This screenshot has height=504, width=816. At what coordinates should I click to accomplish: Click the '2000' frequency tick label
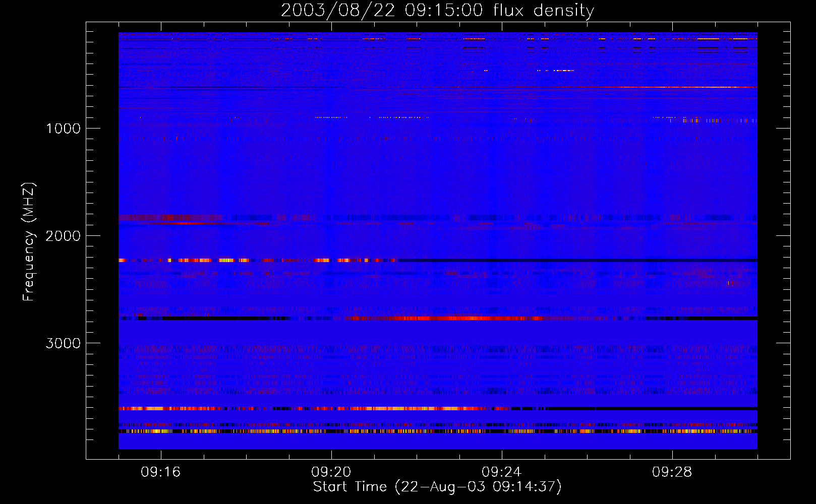click(63, 236)
